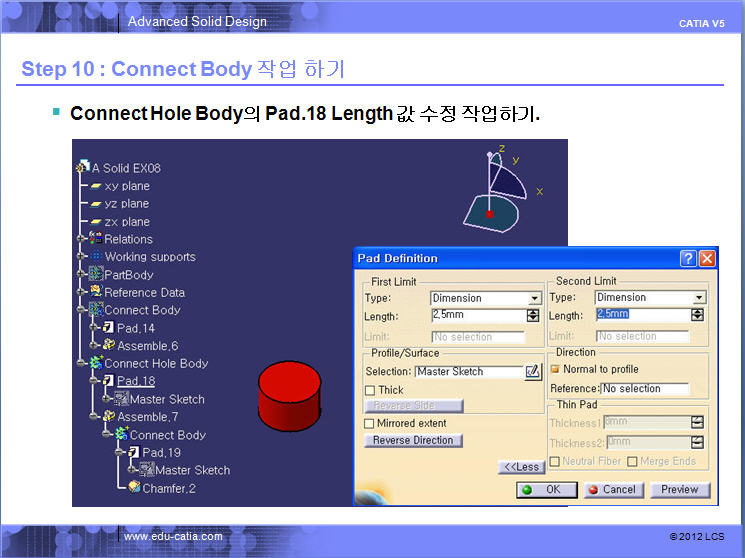Click the Assemble.6 icon in tree
Image resolution: width=745 pixels, height=558 pixels.
point(108,345)
